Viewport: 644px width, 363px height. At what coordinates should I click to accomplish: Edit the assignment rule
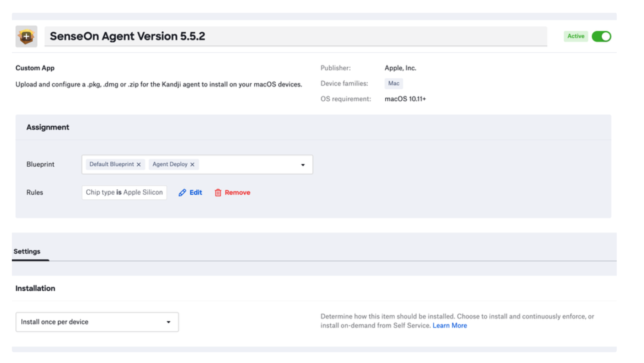pyautogui.click(x=190, y=193)
